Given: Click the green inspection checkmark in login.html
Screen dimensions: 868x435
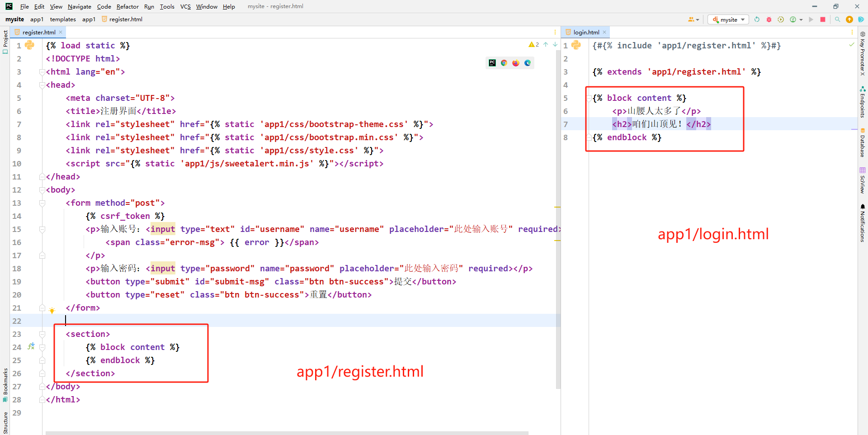Looking at the screenshot, I should [852, 44].
